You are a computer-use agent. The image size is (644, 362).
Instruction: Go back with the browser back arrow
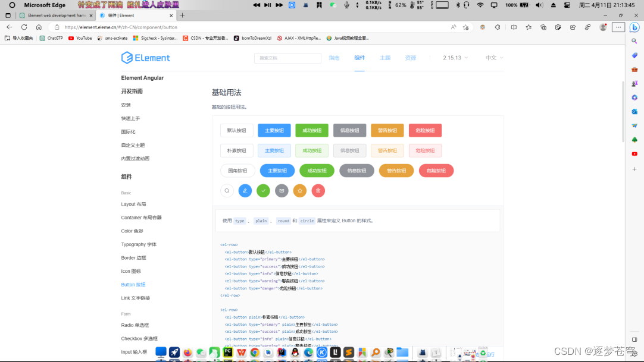[9, 27]
